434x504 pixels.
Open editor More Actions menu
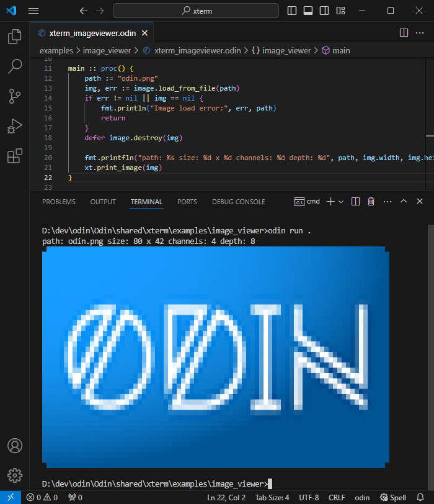[x=420, y=33]
